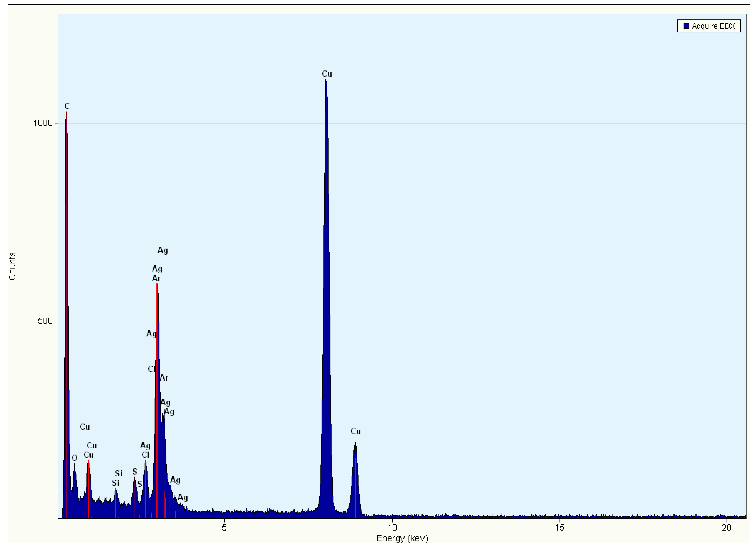756x550 pixels.
Task: Click the '1000' counts axis tick label
Action: click(43, 123)
